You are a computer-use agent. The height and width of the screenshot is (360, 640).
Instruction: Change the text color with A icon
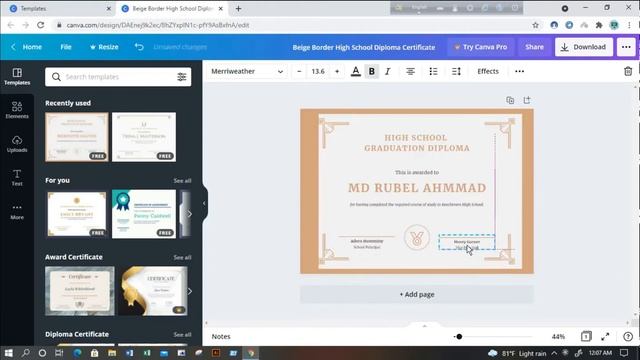356,71
